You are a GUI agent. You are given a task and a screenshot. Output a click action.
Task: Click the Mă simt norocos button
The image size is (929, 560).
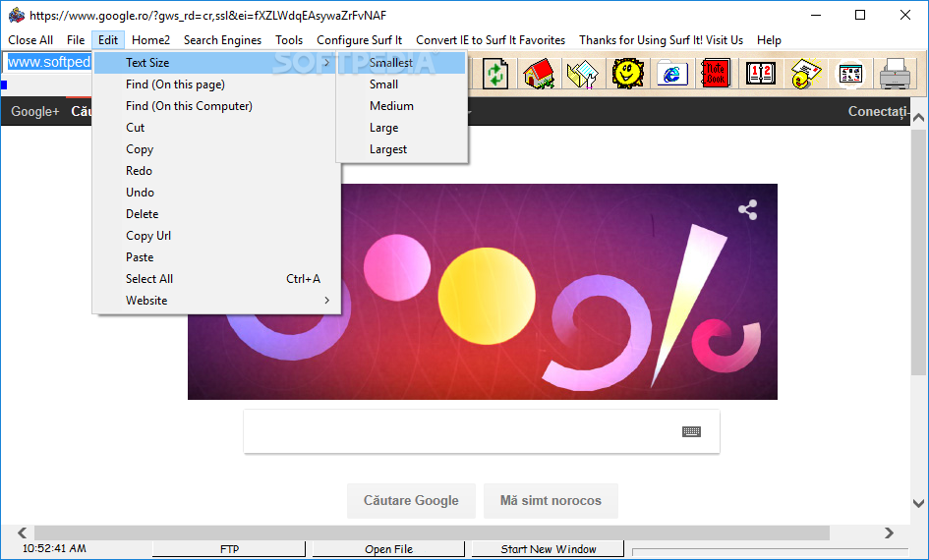[x=551, y=501]
